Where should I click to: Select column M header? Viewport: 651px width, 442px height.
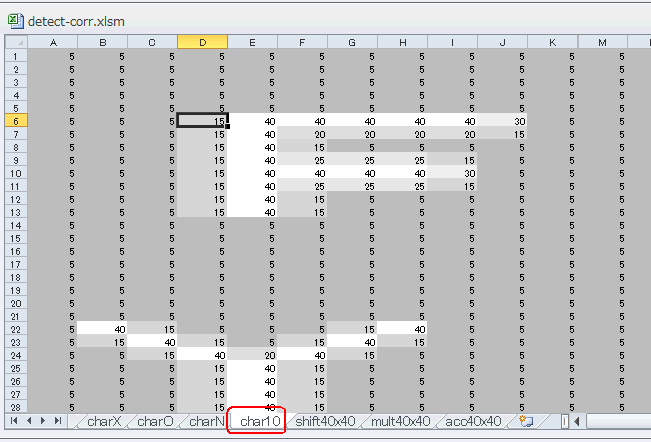[x=602, y=42]
